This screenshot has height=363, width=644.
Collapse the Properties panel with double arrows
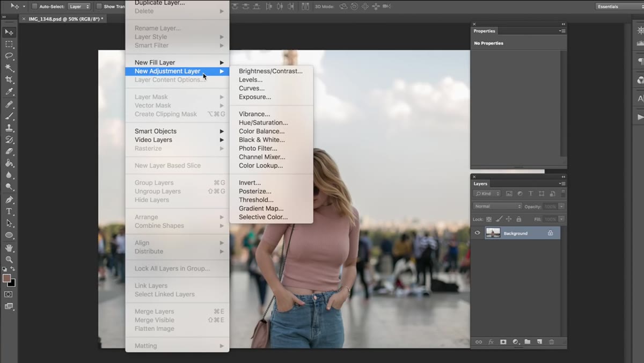click(x=563, y=24)
